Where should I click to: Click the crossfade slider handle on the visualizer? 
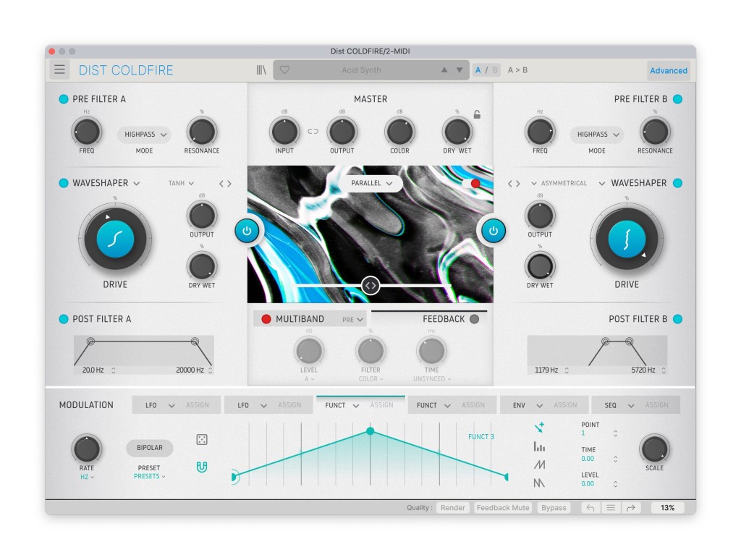pyautogui.click(x=370, y=286)
